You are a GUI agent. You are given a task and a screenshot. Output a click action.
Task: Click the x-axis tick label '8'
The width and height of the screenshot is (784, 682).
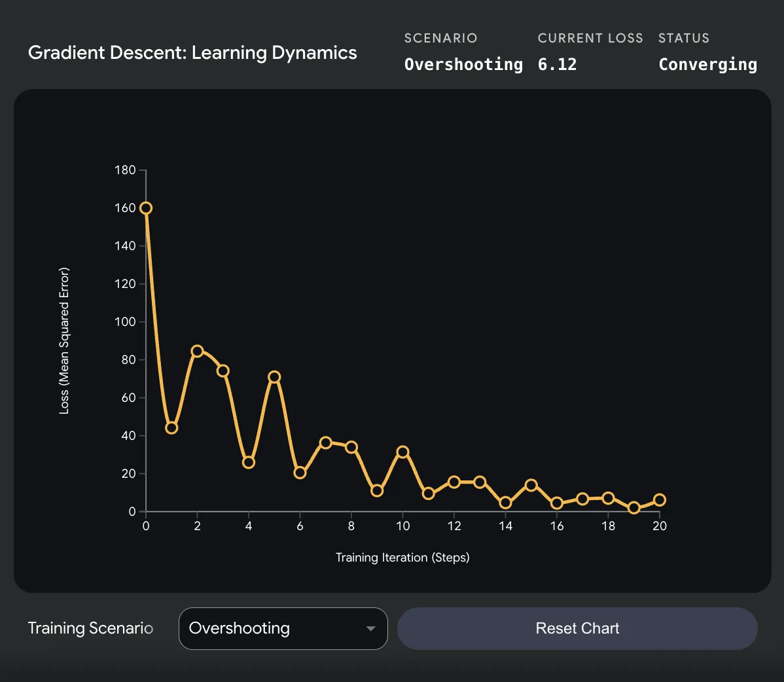351,526
